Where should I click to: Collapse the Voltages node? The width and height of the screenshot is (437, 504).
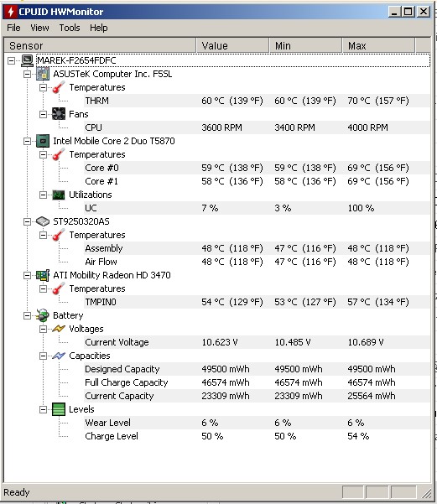pyautogui.click(x=43, y=329)
